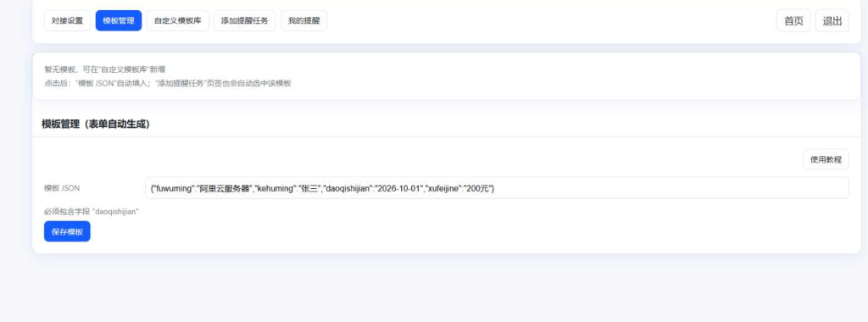The height and width of the screenshot is (322, 868).
Task: Focus the 模板 JSON input field
Action: [497, 188]
